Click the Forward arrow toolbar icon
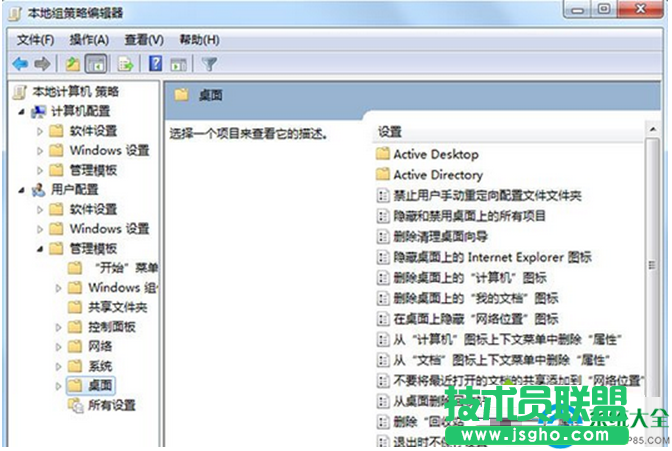The width and height of the screenshot is (672, 451). (42, 64)
